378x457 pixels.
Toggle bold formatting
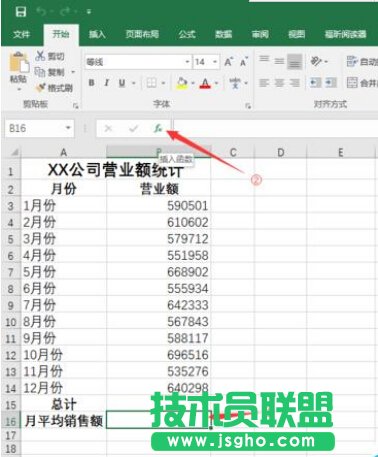pyautogui.click(x=91, y=83)
